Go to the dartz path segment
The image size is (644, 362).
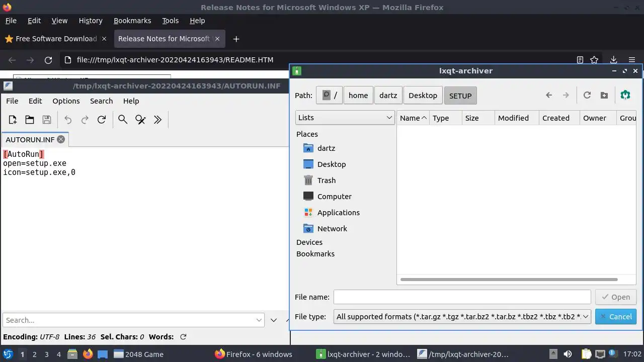(x=388, y=96)
